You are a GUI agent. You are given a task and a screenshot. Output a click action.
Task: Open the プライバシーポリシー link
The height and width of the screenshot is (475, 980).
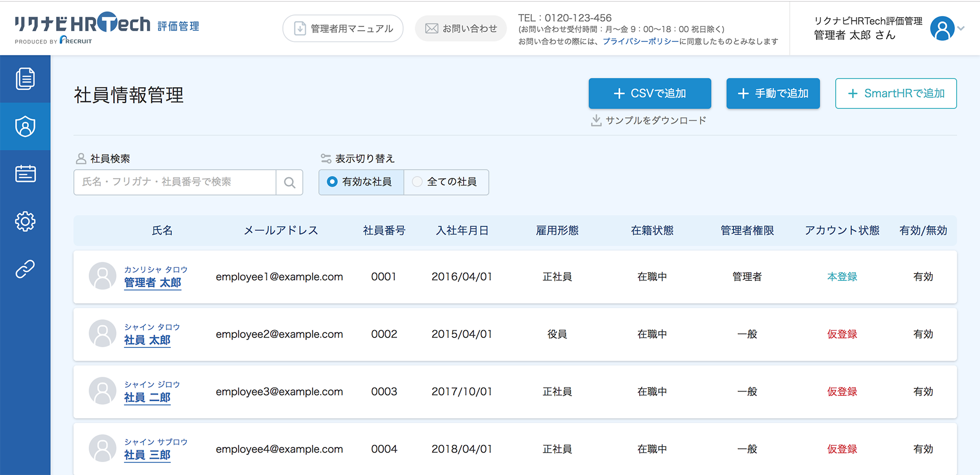pyautogui.click(x=640, y=42)
